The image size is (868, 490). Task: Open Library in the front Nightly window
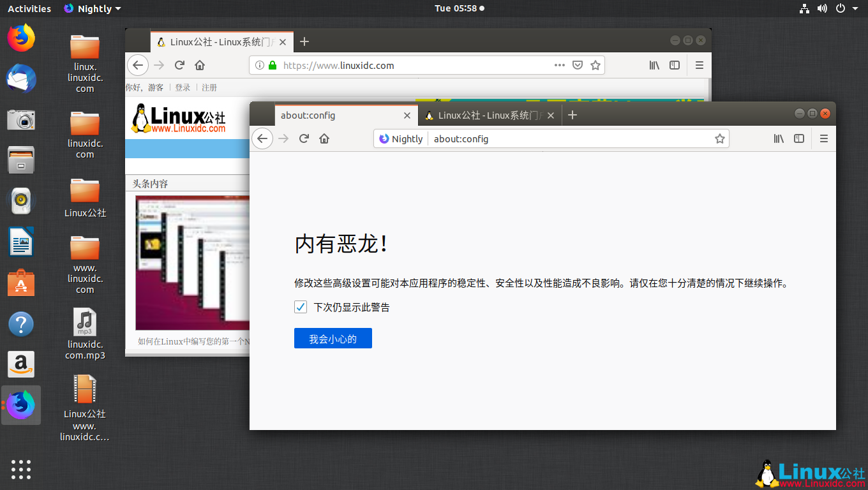pos(779,138)
